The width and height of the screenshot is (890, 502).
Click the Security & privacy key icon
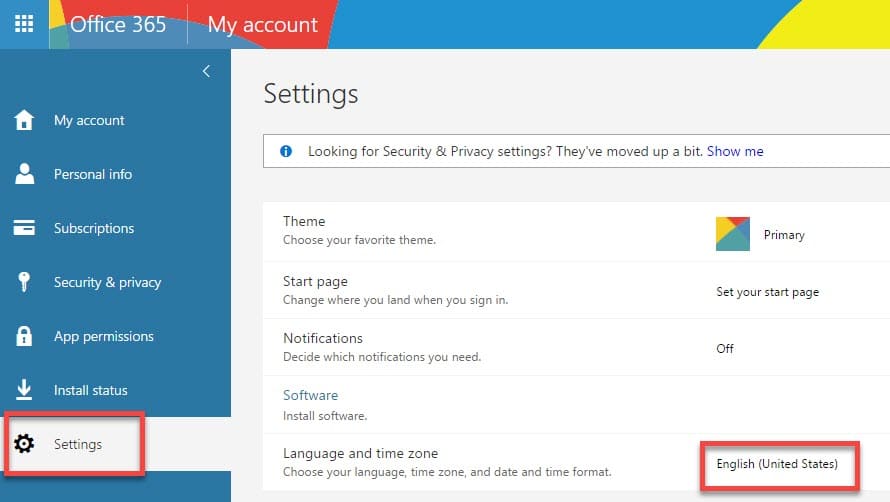(x=24, y=282)
